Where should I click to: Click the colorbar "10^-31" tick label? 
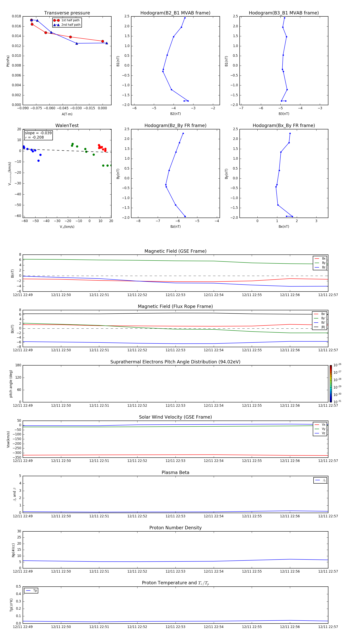(337, 402)
